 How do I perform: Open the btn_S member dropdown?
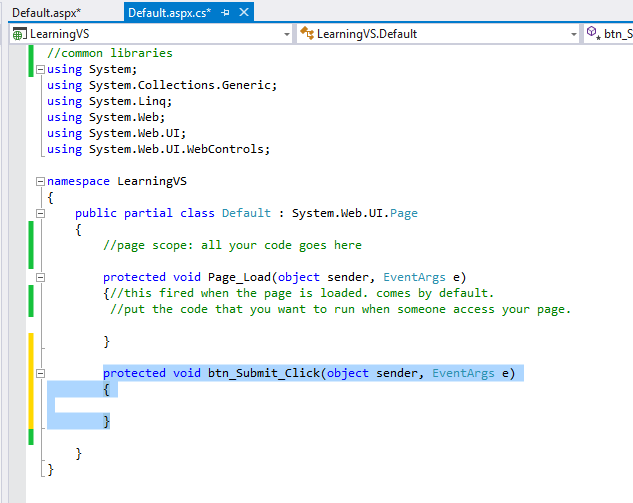(617, 34)
